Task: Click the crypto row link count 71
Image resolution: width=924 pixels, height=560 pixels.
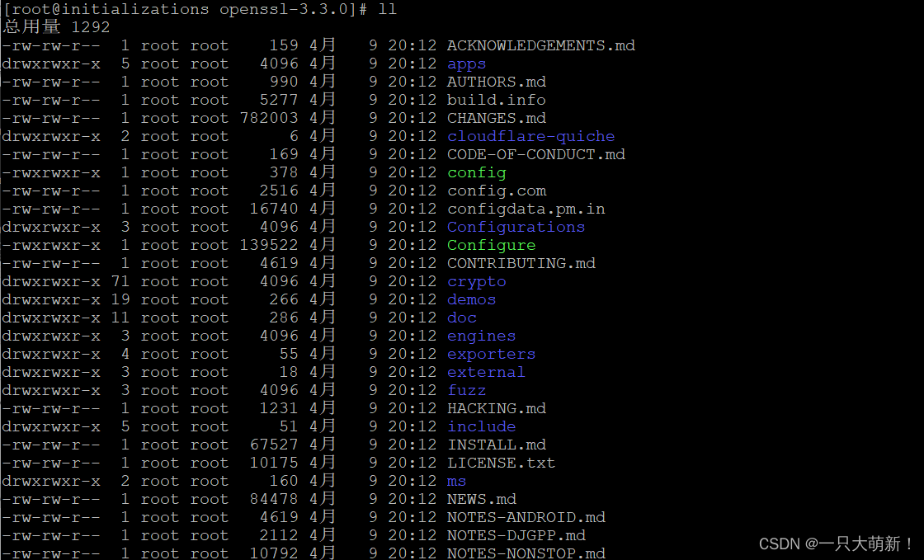Action: coord(120,282)
